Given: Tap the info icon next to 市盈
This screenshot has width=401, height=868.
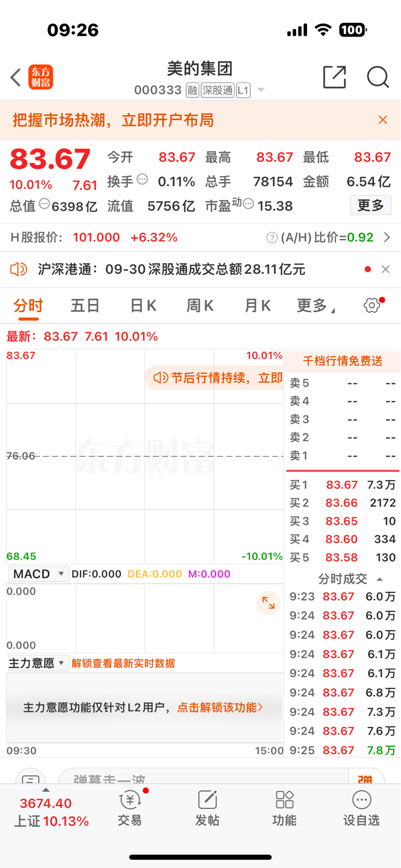Looking at the screenshot, I should (x=249, y=204).
